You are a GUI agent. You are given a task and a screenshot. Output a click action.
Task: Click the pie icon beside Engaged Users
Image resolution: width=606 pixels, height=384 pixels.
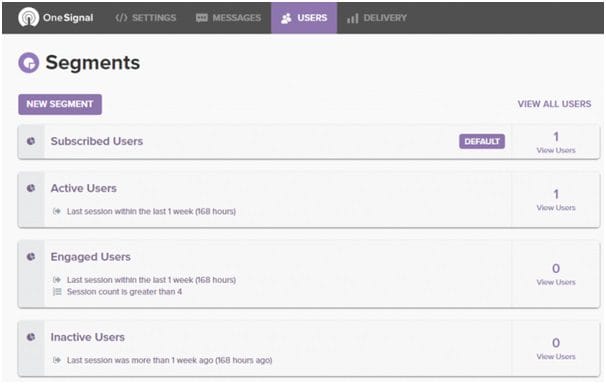(x=31, y=257)
